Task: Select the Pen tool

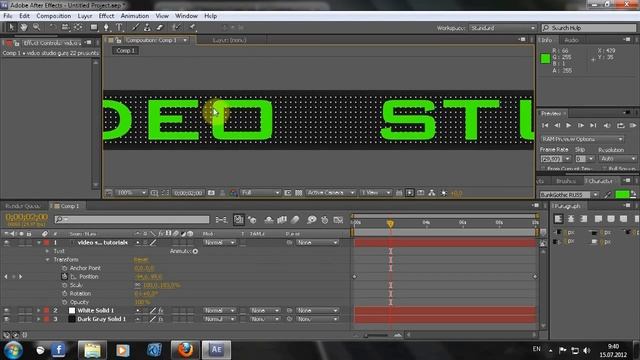Action: pos(106,27)
